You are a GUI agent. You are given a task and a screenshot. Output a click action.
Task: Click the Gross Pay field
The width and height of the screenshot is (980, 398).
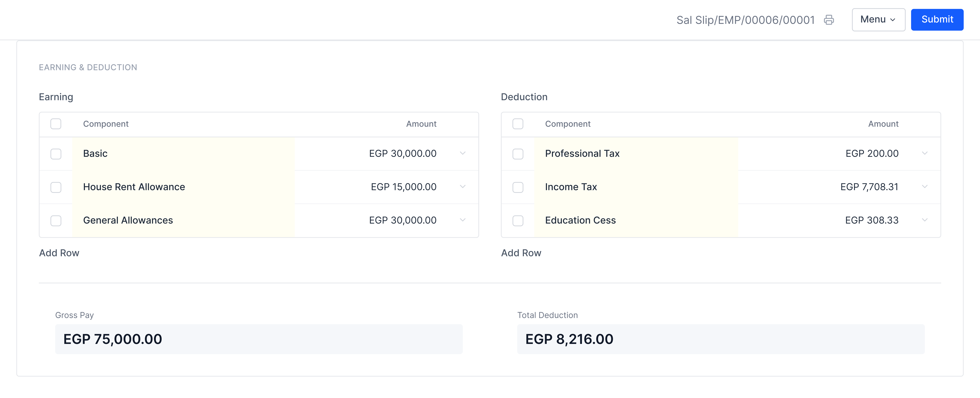point(259,339)
